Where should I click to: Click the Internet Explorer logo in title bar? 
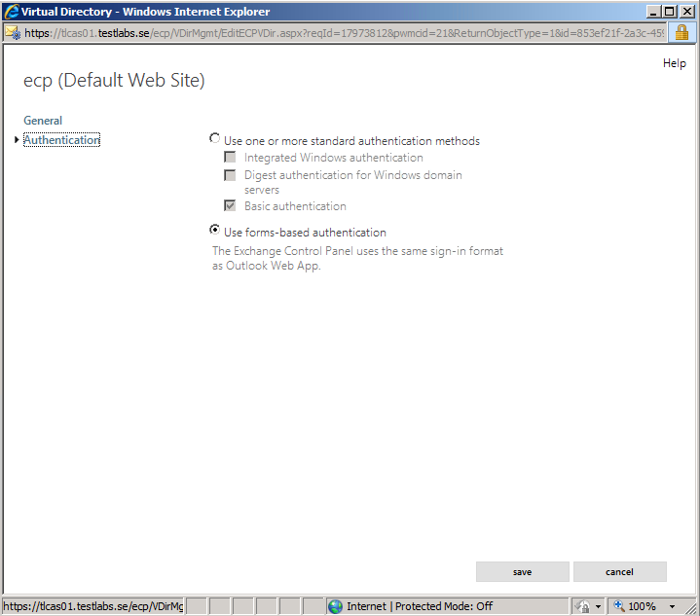(x=12, y=12)
